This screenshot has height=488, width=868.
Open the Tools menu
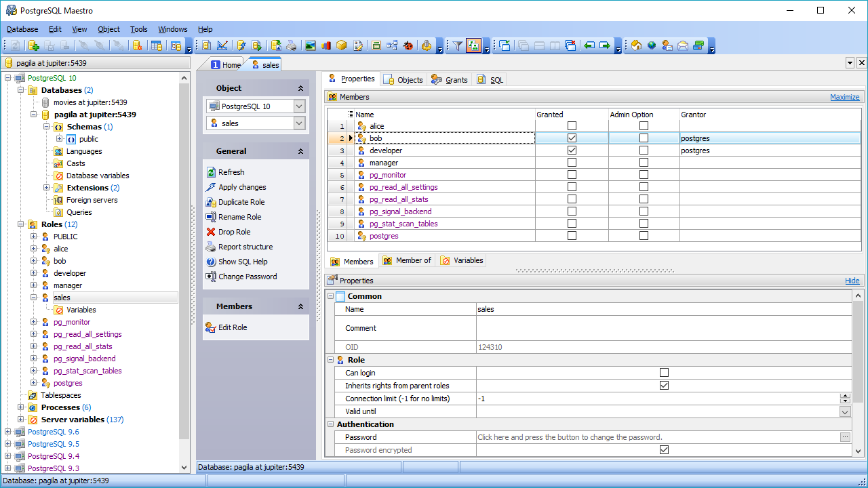138,29
